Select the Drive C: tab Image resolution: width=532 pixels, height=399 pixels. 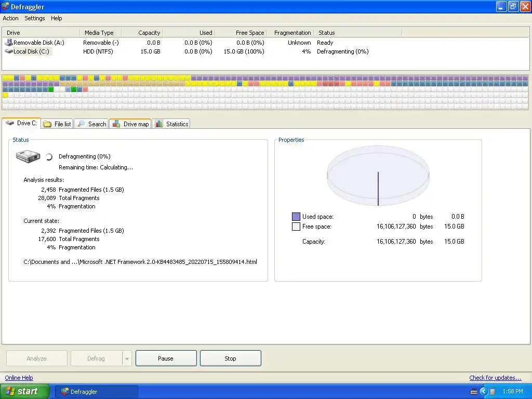click(x=21, y=123)
